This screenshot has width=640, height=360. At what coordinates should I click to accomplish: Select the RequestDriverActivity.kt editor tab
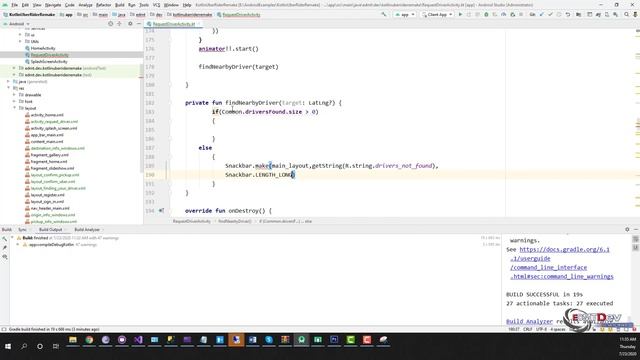click(174, 24)
